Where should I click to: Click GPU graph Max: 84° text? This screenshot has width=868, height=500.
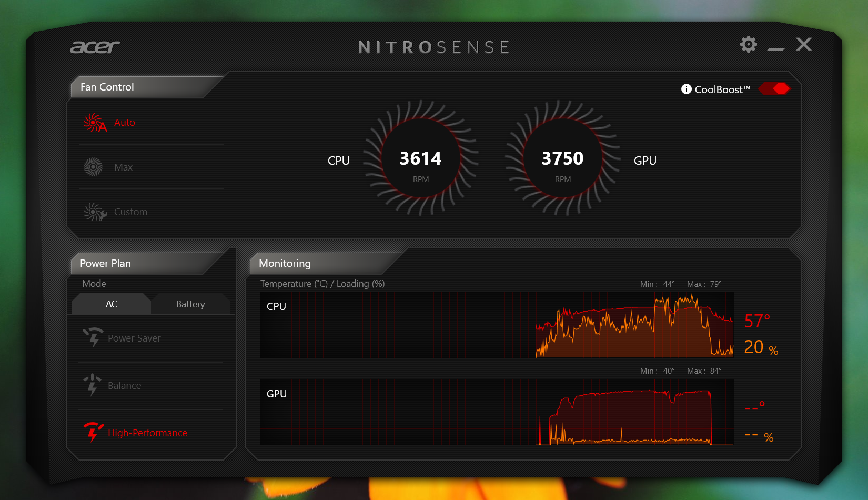[704, 371]
